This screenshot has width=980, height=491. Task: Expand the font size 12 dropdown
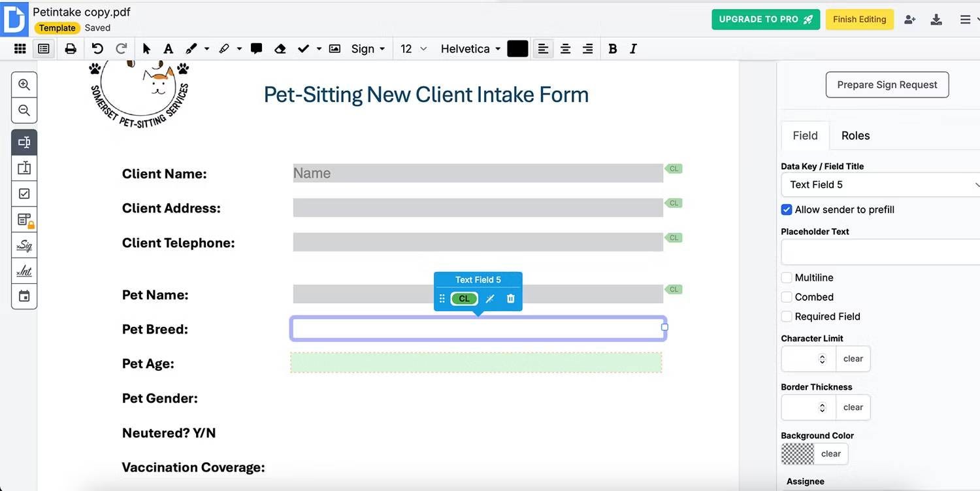pos(414,49)
